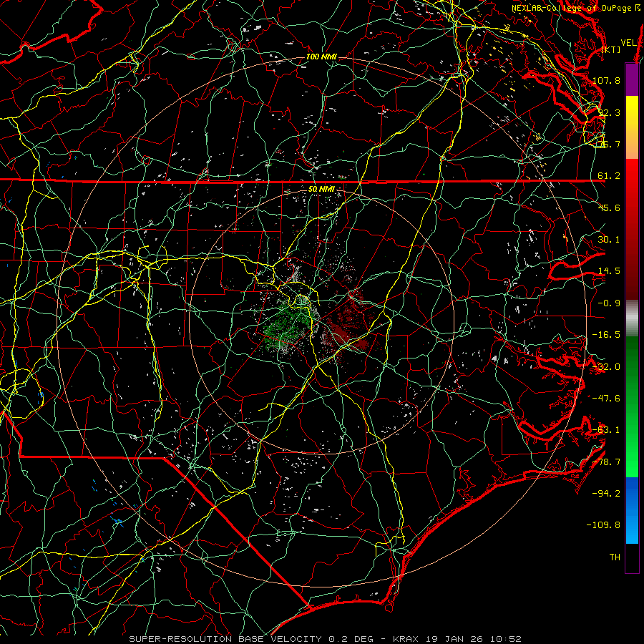Click the VEL legend heading
644x644 pixels.
tap(628, 43)
